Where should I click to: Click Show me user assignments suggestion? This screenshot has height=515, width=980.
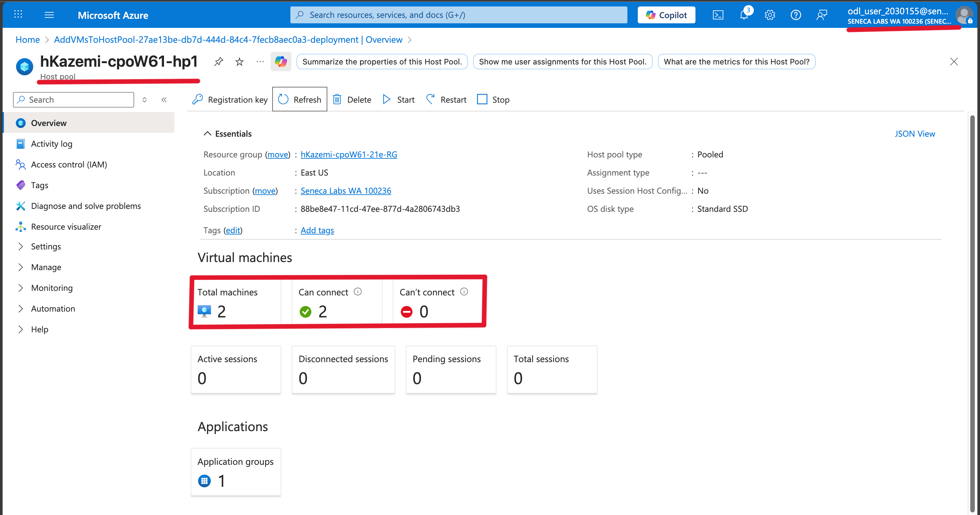(563, 62)
